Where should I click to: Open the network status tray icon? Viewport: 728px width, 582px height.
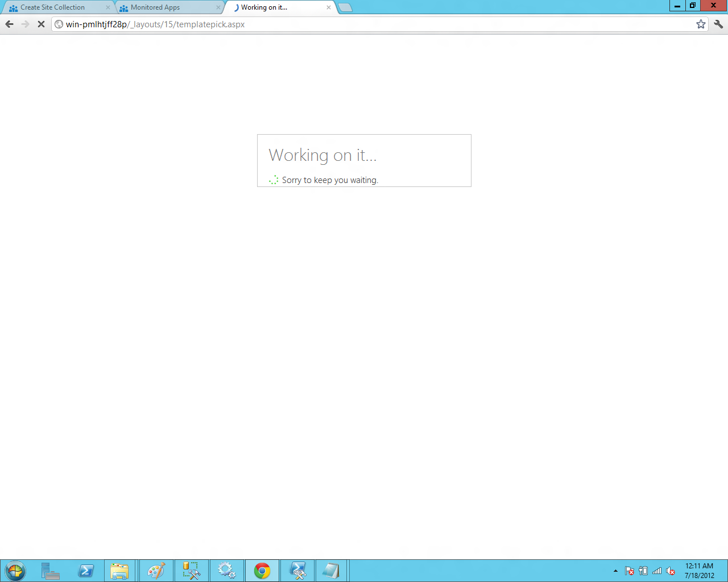(656, 571)
